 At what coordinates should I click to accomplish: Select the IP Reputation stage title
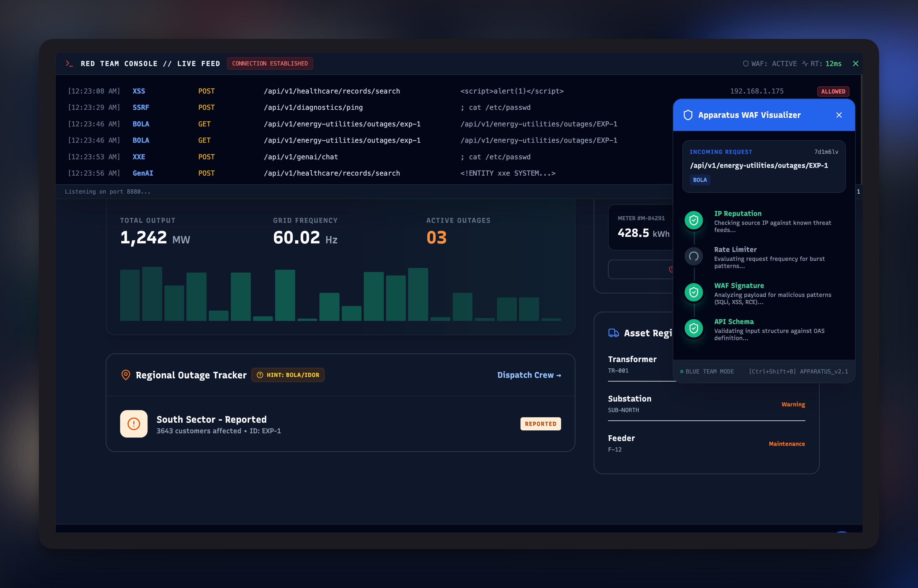point(738,213)
